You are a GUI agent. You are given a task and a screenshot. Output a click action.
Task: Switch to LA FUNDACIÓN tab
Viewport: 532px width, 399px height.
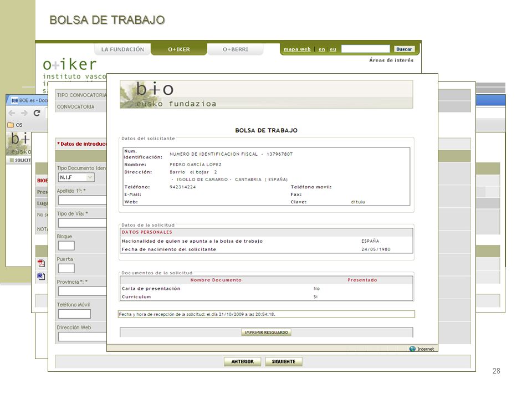pos(122,49)
